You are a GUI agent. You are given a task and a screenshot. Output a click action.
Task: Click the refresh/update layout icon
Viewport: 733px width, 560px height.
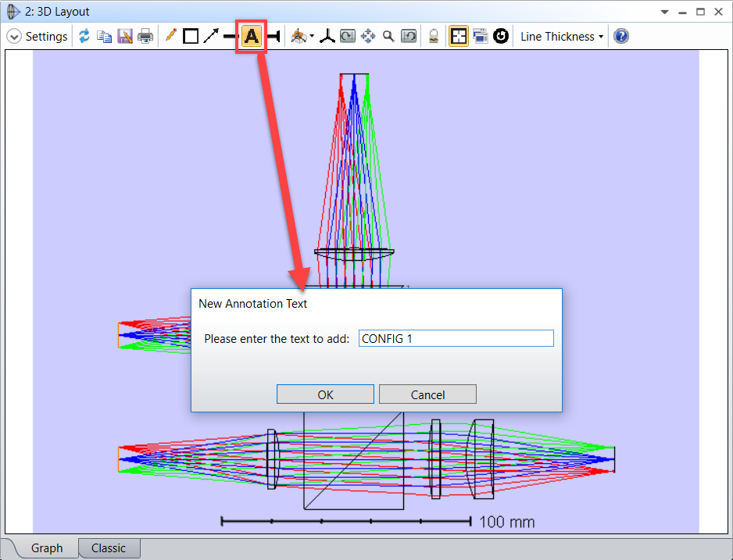click(84, 37)
